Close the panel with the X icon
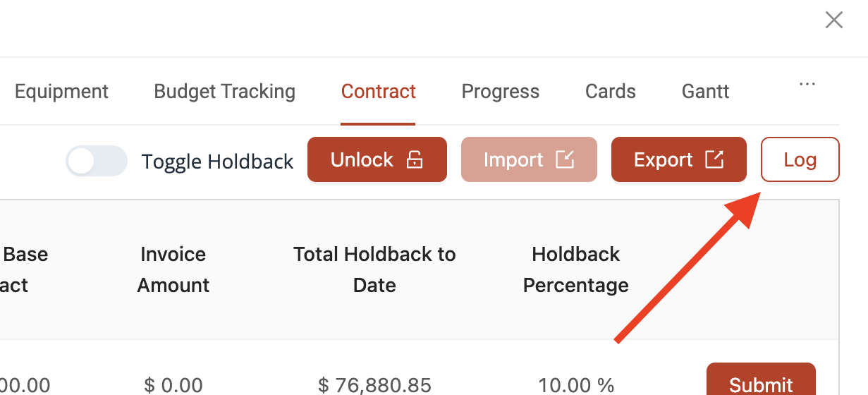The image size is (868, 395). 834,20
